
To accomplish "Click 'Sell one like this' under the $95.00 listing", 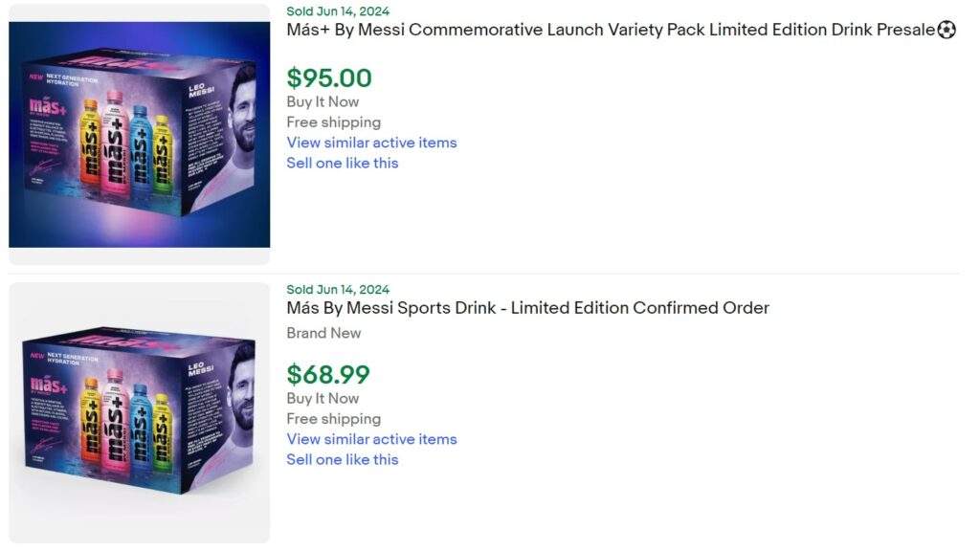I will [342, 163].
